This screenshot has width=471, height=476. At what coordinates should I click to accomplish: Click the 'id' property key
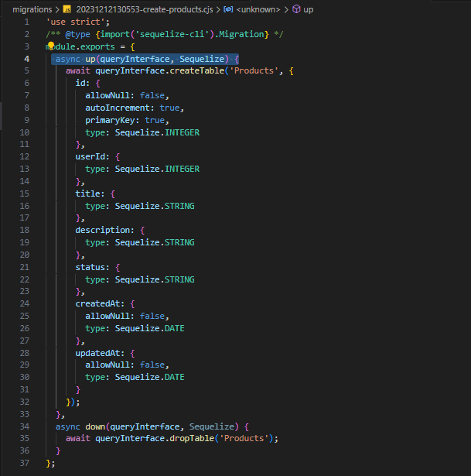point(80,83)
